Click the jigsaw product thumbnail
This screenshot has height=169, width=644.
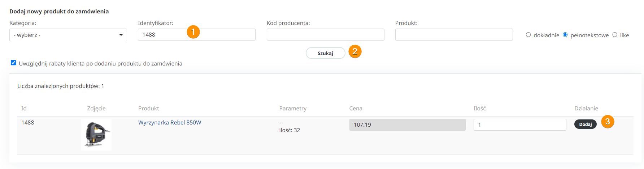click(x=96, y=134)
